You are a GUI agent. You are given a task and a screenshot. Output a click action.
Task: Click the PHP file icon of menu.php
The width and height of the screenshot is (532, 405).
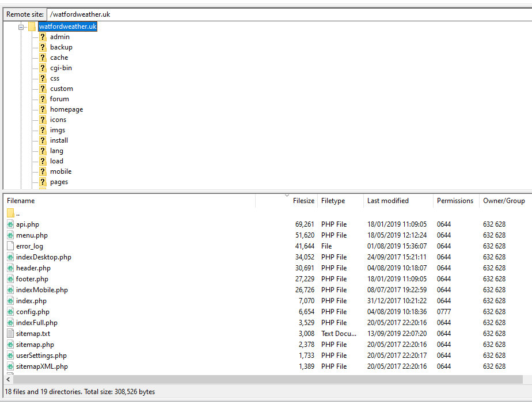10,235
